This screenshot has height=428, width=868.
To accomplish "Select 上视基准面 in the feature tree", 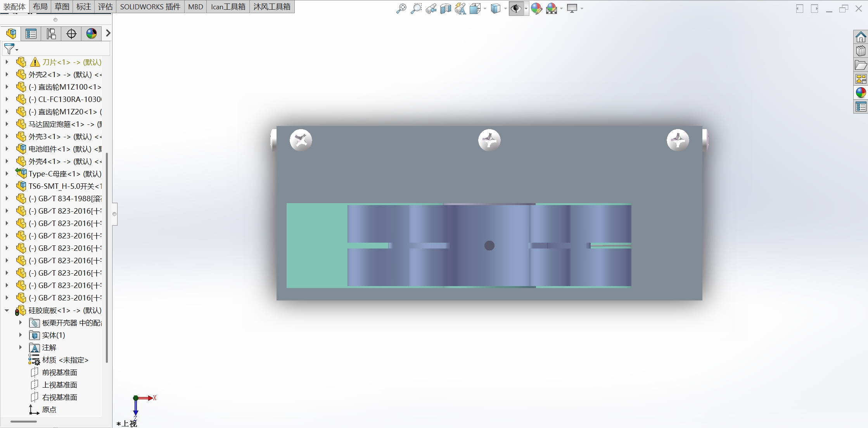I will tap(59, 385).
